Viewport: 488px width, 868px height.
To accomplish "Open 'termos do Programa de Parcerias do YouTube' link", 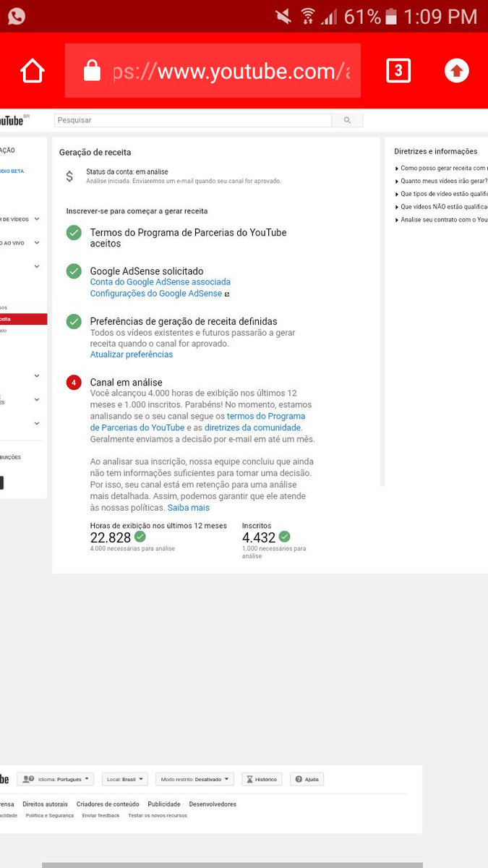I will (197, 422).
